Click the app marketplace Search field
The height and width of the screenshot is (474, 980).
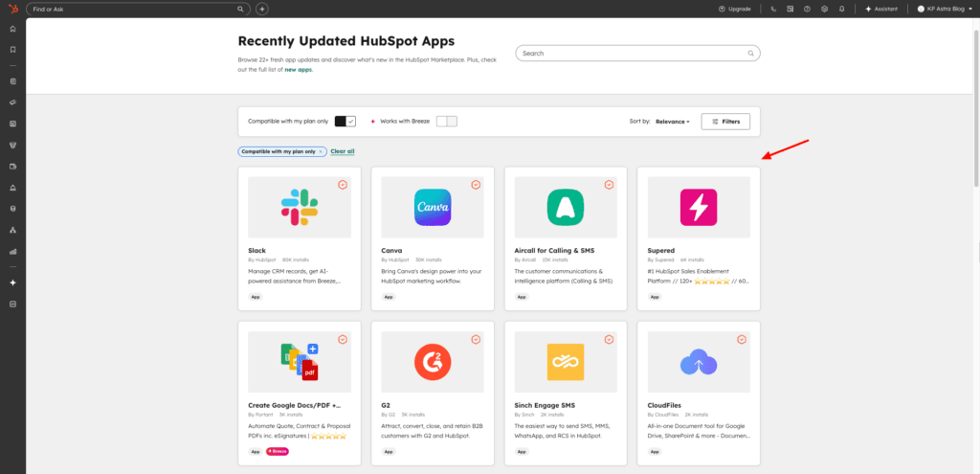(637, 54)
